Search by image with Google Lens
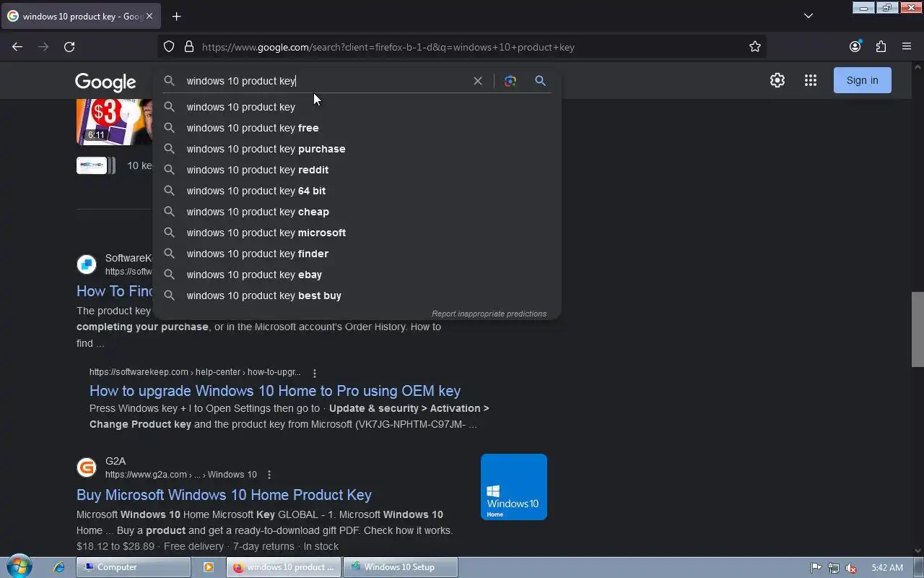Screen dimensions: 924x578 pyautogui.click(x=510, y=81)
